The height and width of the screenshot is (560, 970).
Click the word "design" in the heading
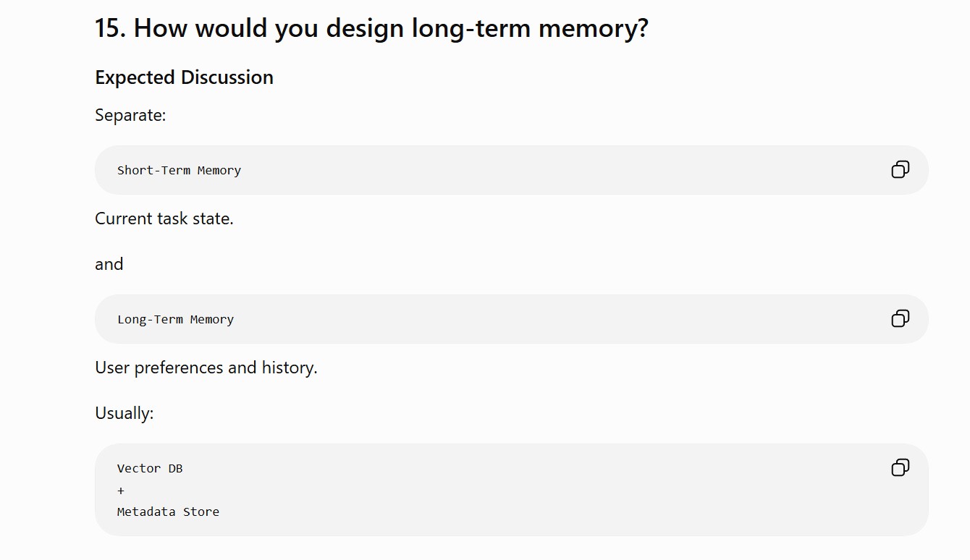click(366, 29)
